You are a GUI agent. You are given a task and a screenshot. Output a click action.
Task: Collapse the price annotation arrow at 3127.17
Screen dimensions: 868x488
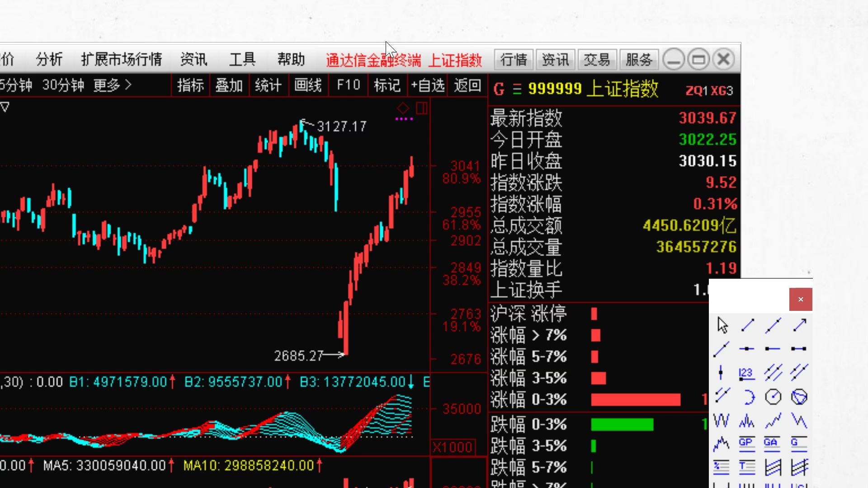click(305, 122)
